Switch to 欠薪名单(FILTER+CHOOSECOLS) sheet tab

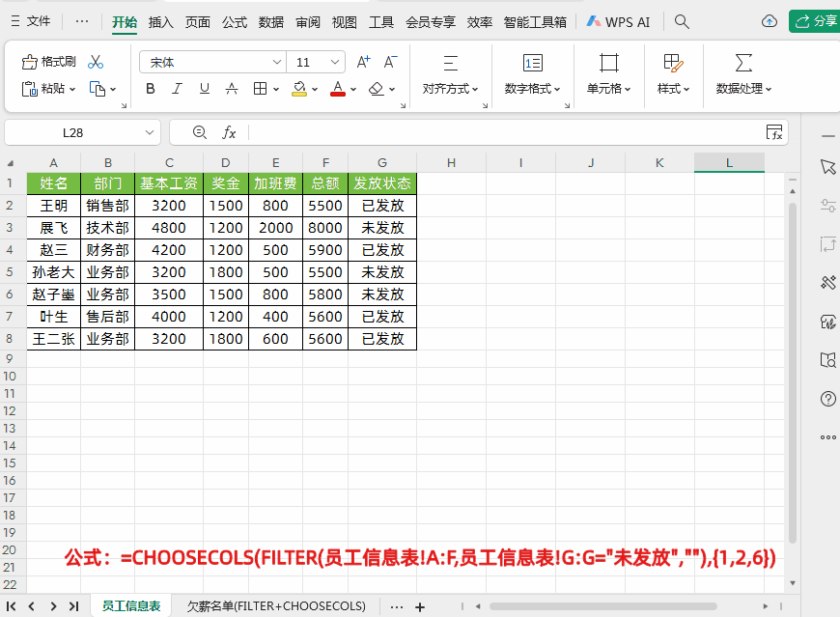click(276, 605)
